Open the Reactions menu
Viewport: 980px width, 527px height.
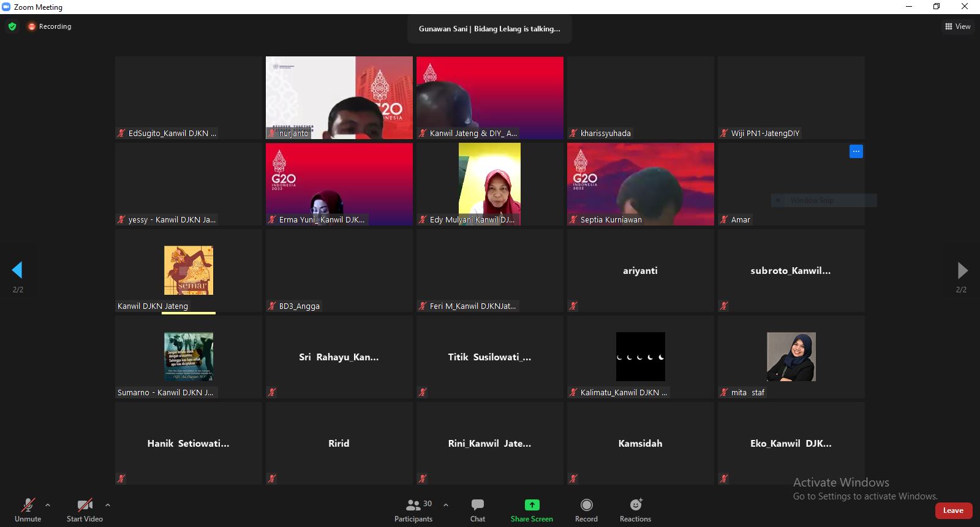point(635,505)
